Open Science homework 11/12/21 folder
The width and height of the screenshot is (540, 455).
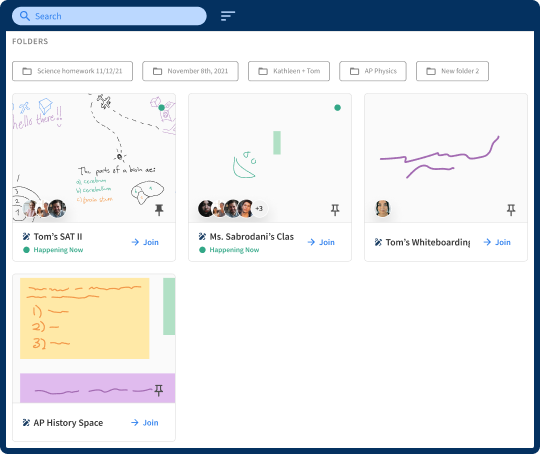72,71
